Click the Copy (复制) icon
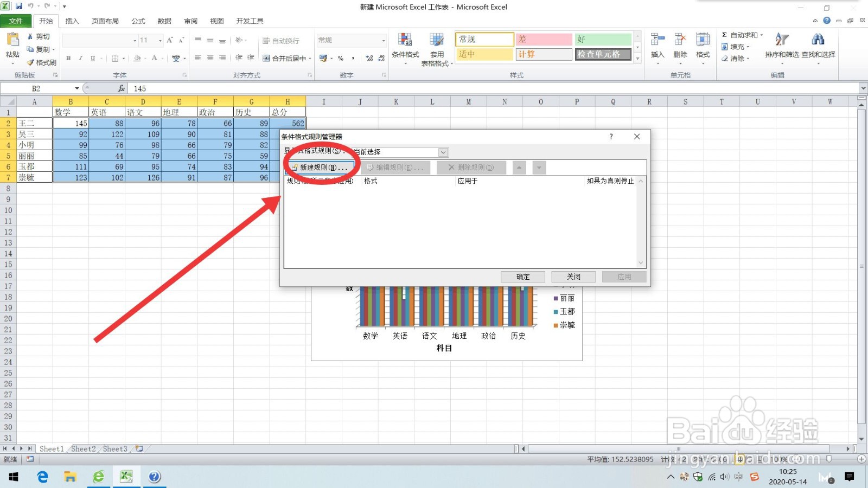 30,49
